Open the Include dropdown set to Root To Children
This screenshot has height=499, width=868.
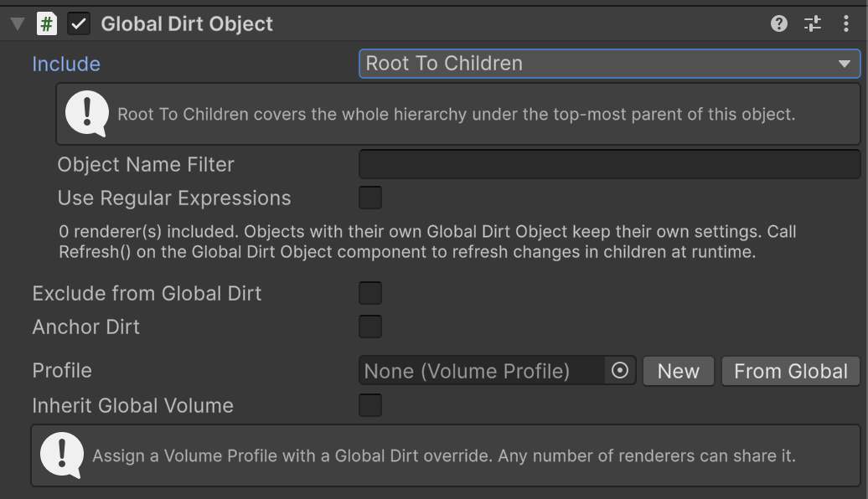609,64
